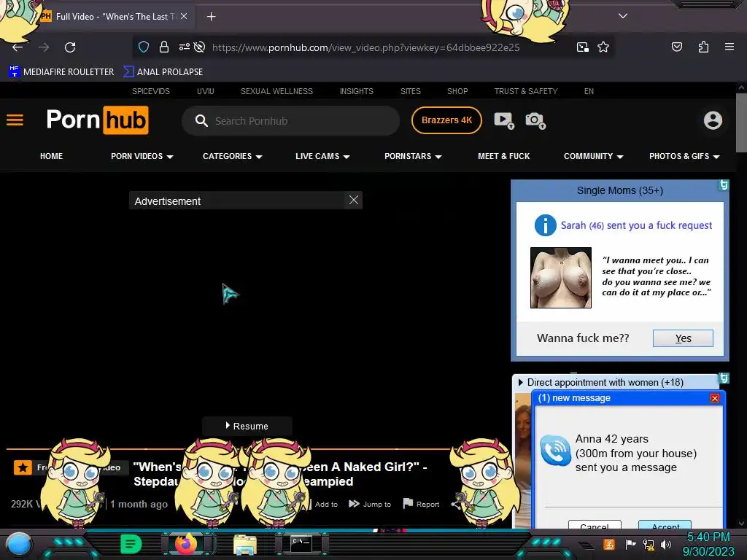Image resolution: width=747 pixels, height=560 pixels.
Task: Click the autoplay blocked icon
Action: (200, 47)
